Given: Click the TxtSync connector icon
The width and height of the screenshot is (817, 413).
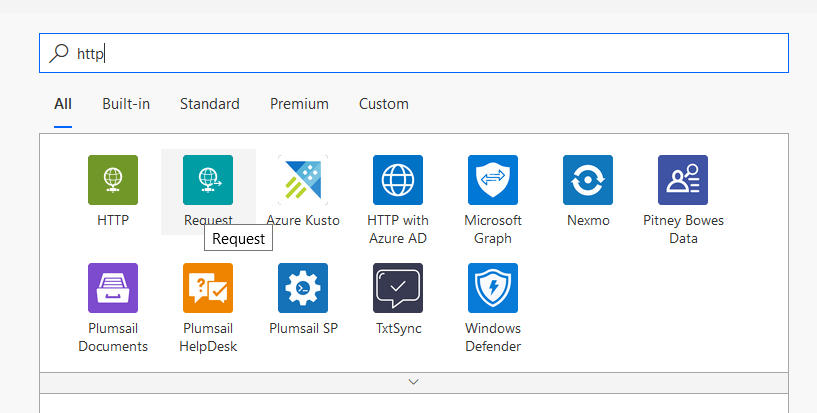Looking at the screenshot, I should tap(398, 288).
